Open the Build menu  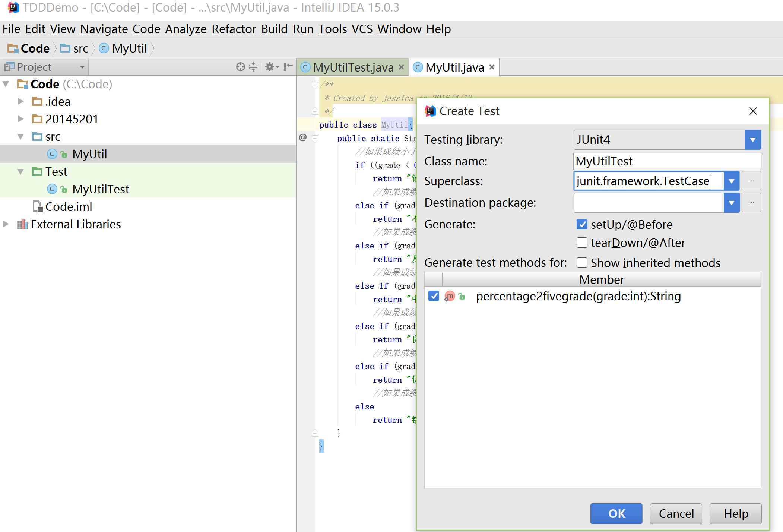tap(275, 29)
